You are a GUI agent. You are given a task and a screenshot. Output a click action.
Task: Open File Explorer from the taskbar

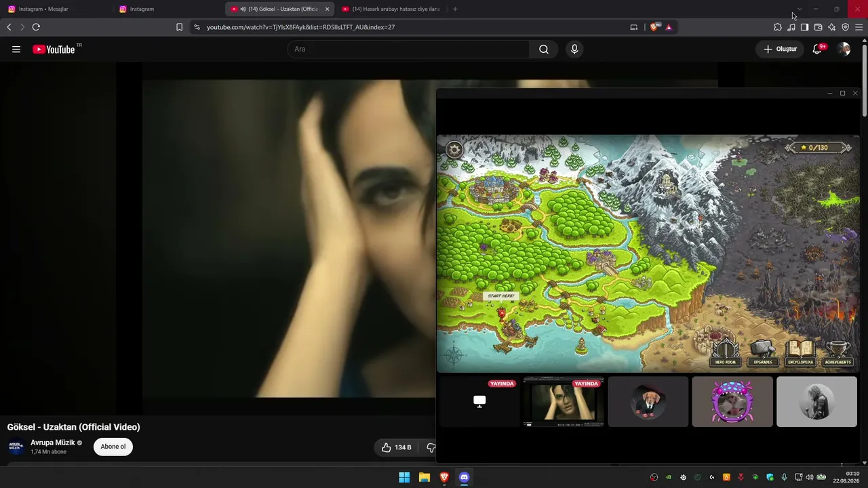pyautogui.click(x=425, y=477)
